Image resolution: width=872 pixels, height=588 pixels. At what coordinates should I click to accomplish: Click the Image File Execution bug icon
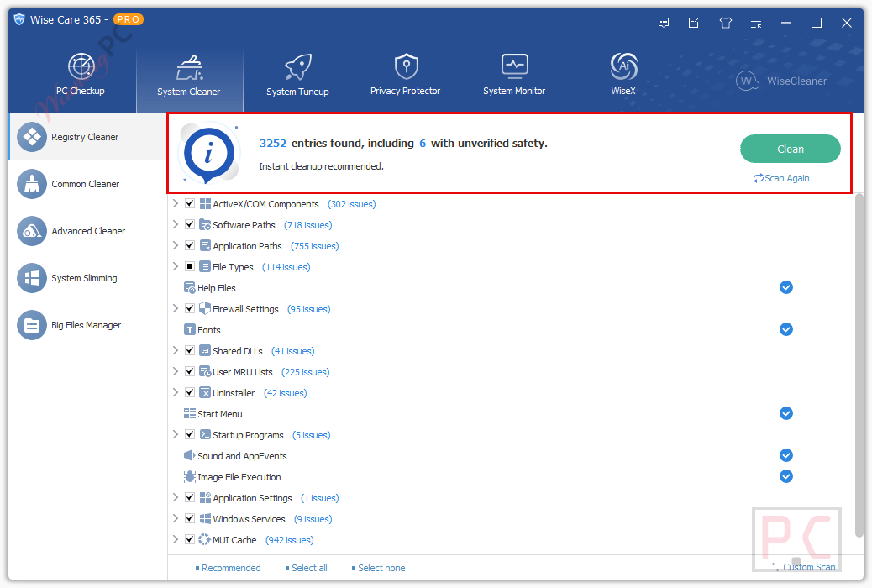click(190, 477)
